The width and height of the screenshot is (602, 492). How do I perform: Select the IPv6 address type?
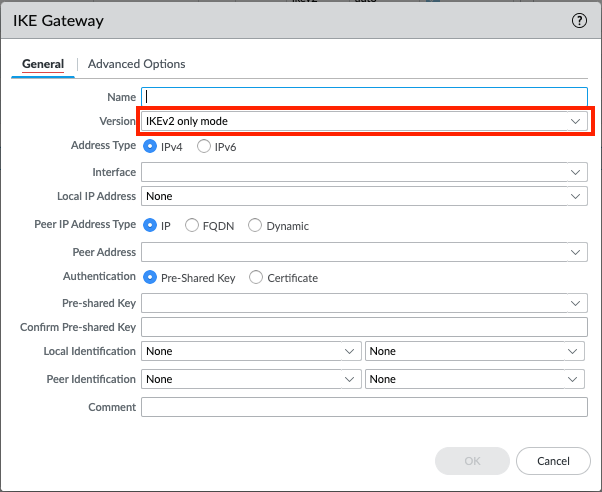(205, 147)
